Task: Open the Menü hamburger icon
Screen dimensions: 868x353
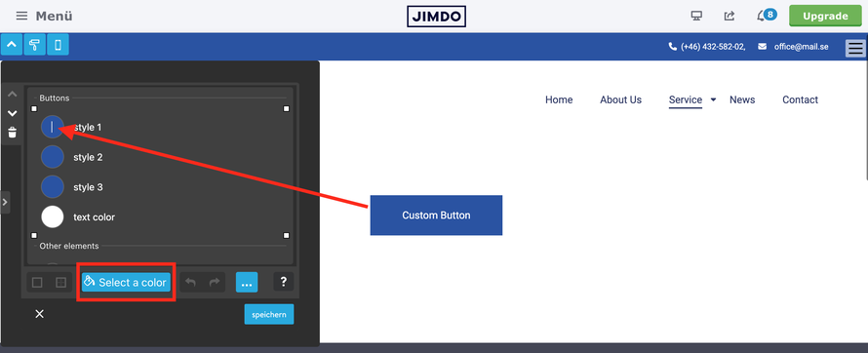Action: [21, 16]
